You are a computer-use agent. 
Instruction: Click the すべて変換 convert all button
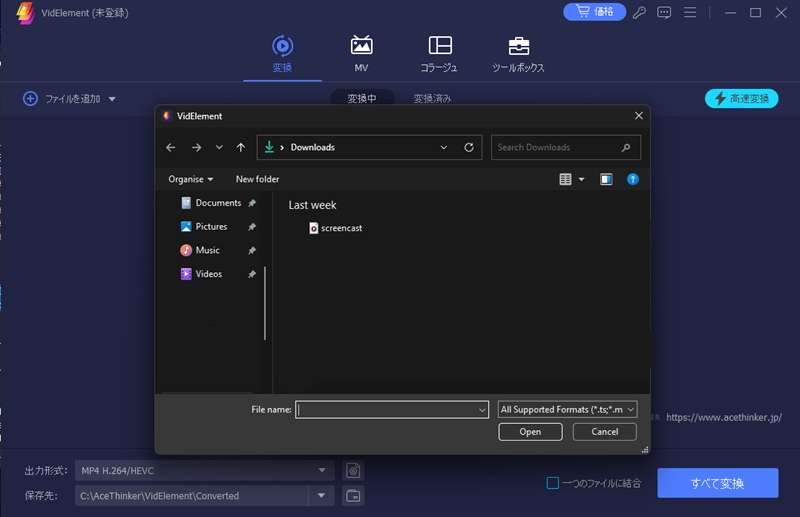click(717, 483)
